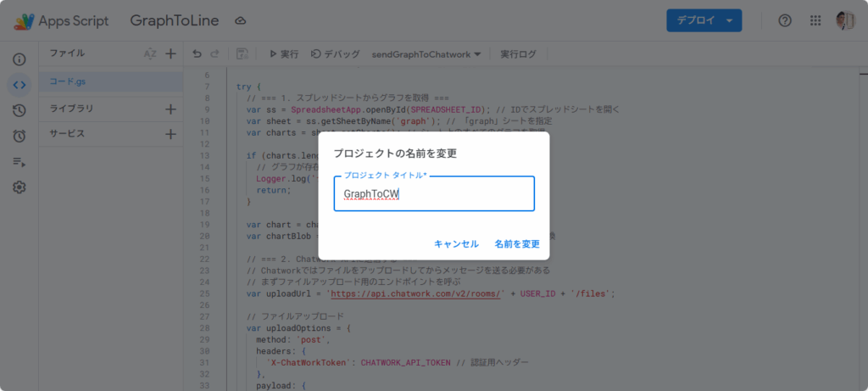Open the Overview info icon in sidebar
Image resolution: width=868 pixels, height=391 pixels.
(x=19, y=59)
